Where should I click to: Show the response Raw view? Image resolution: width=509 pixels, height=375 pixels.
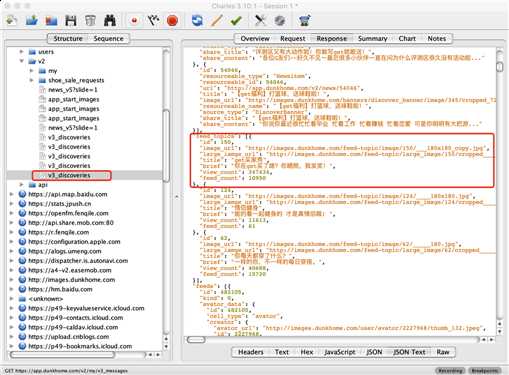[443, 352]
